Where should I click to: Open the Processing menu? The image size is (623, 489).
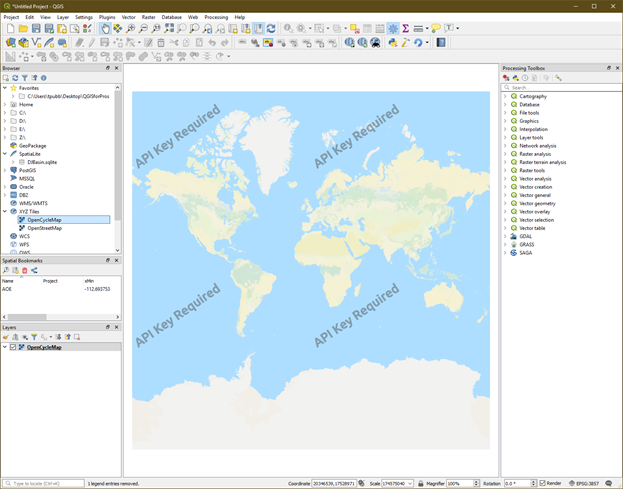(216, 17)
